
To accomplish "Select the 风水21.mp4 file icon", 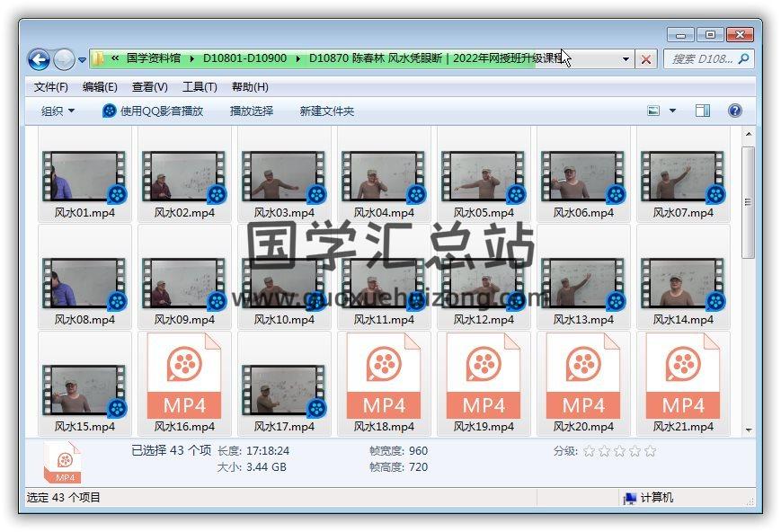I will [683, 376].
